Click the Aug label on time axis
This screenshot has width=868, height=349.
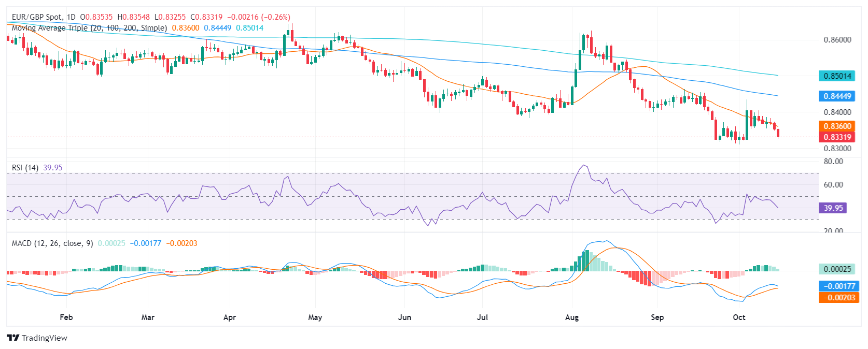click(572, 317)
